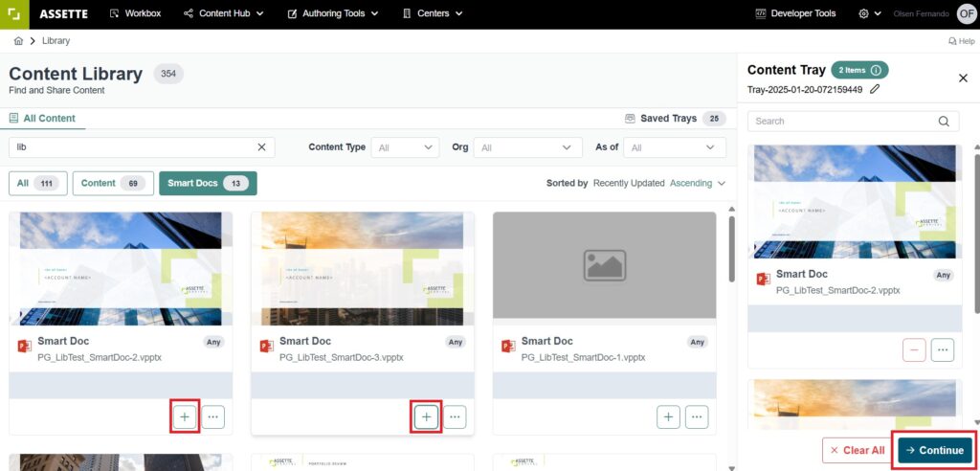
Task: Click PG_LibTest_SmartDoc-3.vpptx file name
Action: click(342, 358)
